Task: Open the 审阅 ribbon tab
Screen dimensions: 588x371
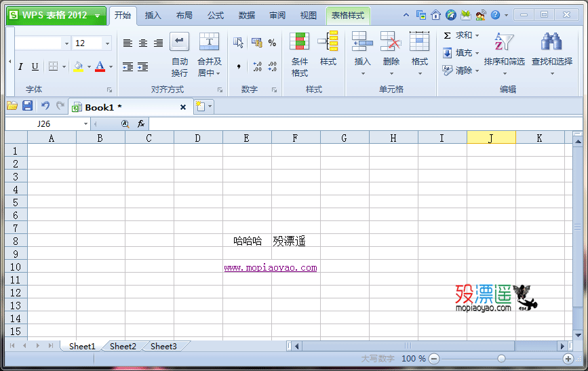Action: coord(277,16)
